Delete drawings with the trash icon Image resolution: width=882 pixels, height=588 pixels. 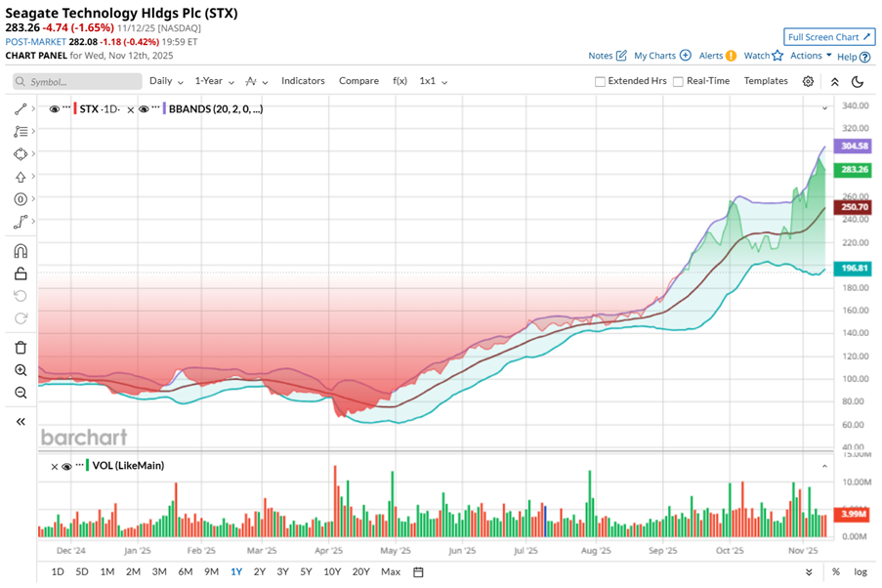(x=21, y=348)
